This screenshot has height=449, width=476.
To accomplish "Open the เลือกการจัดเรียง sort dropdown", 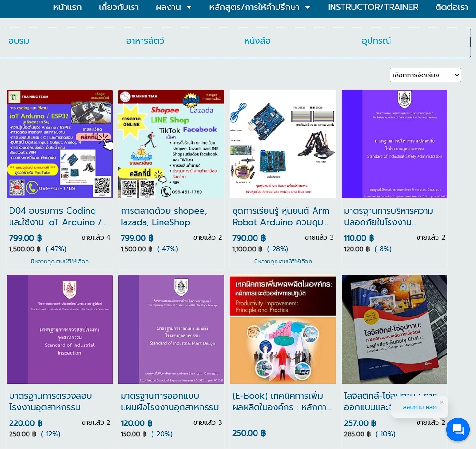I will [x=424, y=75].
